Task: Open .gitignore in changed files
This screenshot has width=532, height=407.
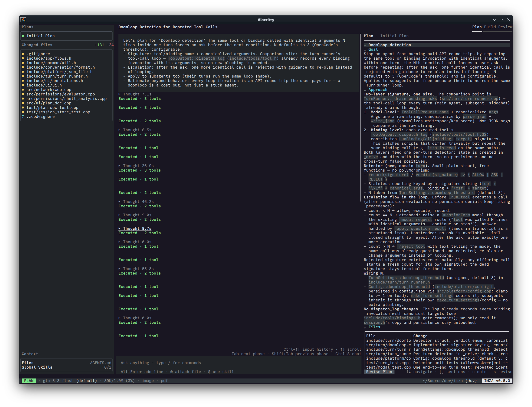Action: click(38, 54)
